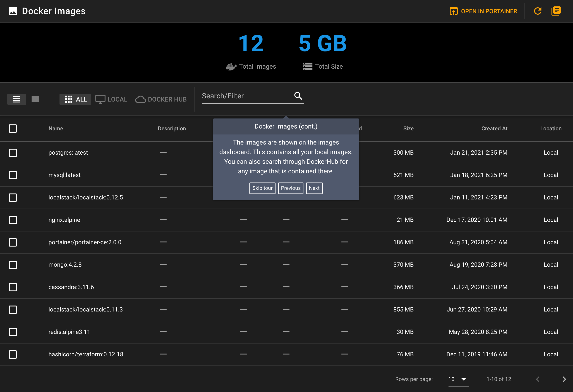Viewport: 573px width, 392px height.
Task: Click localstack/localstack:0.11.3 image name
Action: coord(86,310)
